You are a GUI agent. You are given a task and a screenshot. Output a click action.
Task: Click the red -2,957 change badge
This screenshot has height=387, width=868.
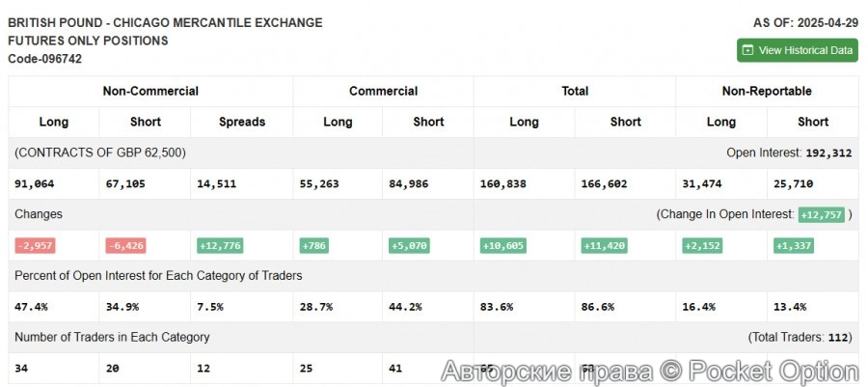[35, 246]
